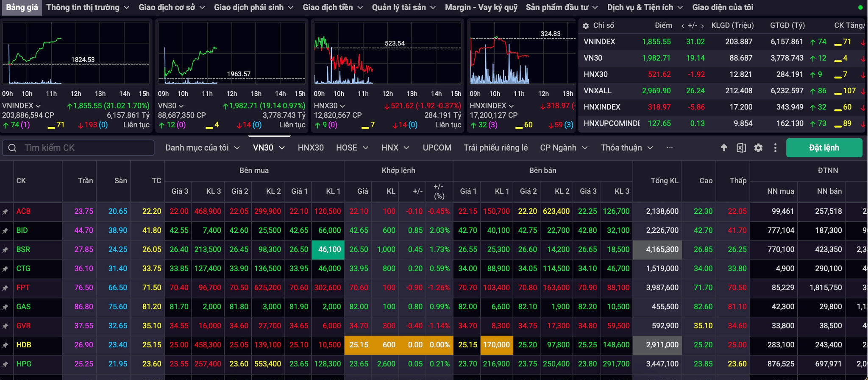Open price board settings gear
The height and width of the screenshot is (380, 868).
(x=758, y=148)
